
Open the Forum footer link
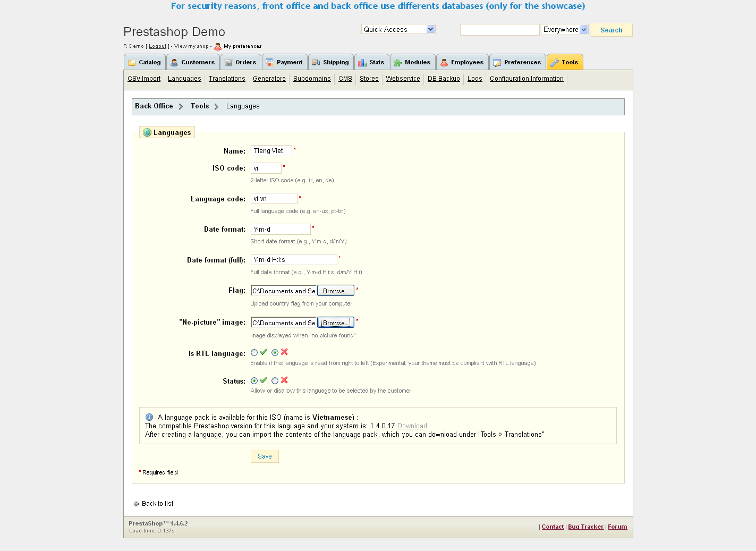[617, 527]
